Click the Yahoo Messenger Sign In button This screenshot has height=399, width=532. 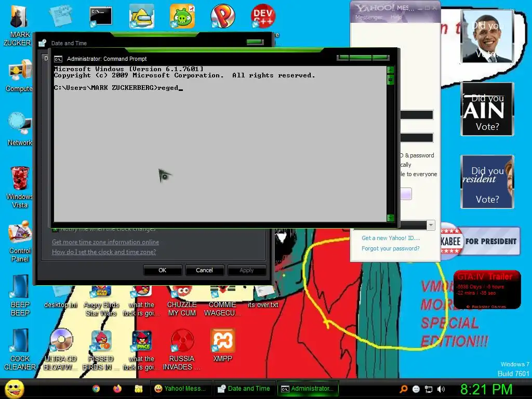tap(406, 194)
